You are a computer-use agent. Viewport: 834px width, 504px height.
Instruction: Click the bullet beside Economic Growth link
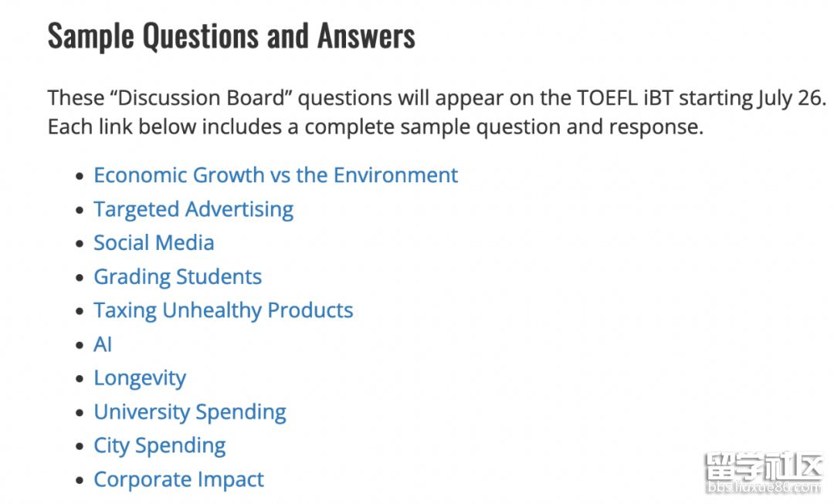click(80, 176)
